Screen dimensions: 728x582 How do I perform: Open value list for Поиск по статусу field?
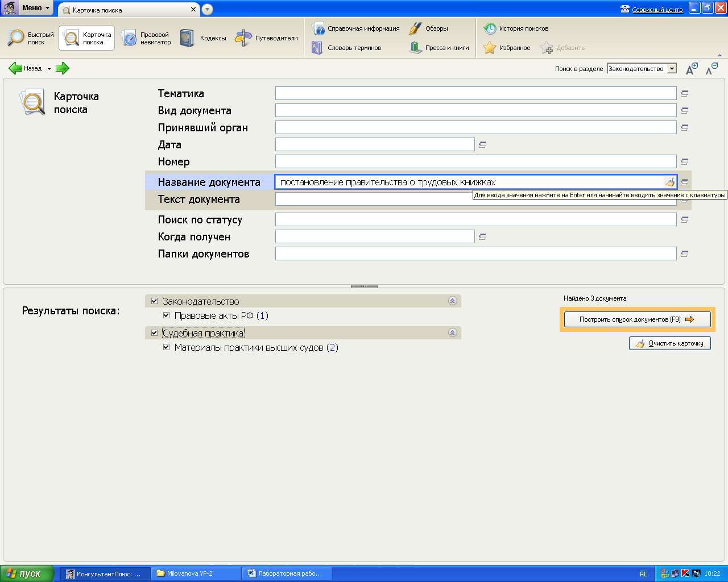coord(684,219)
